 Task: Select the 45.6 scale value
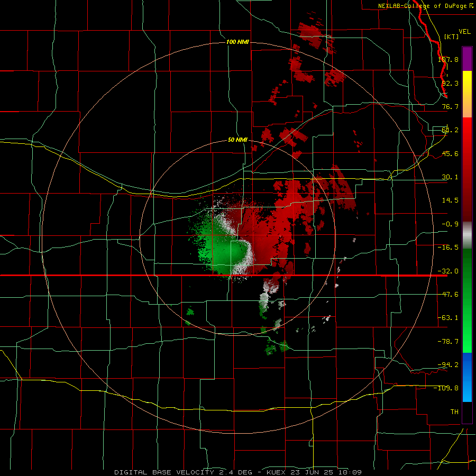click(450, 153)
